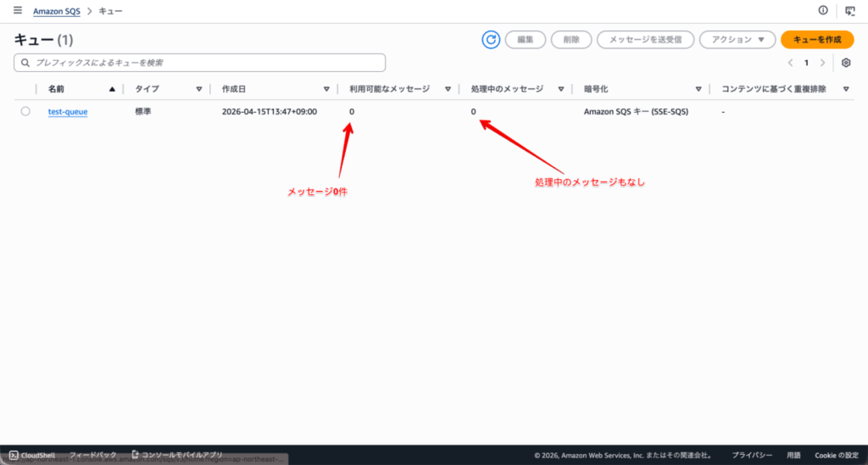Refresh the queue list
The width and height of the screenshot is (868, 465).
[491, 40]
